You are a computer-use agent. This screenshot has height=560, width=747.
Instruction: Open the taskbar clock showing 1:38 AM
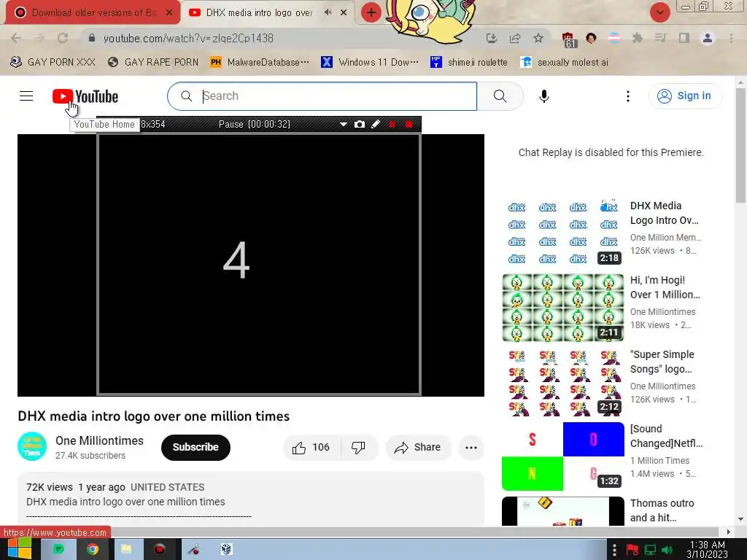708,550
